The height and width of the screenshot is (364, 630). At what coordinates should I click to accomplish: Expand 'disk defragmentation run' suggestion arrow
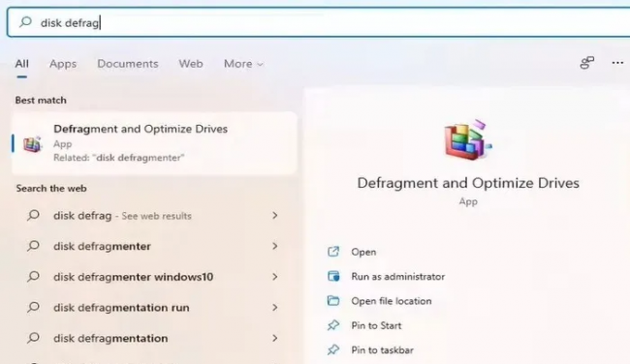(x=275, y=308)
